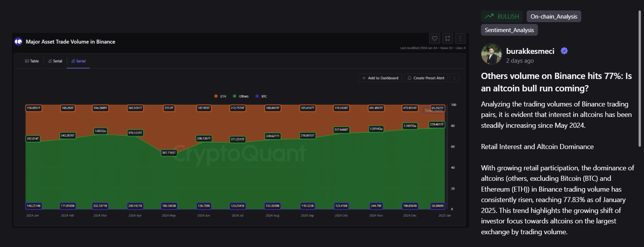Open the chart header three-dot menu
This screenshot has height=247, width=644.
click(460, 38)
